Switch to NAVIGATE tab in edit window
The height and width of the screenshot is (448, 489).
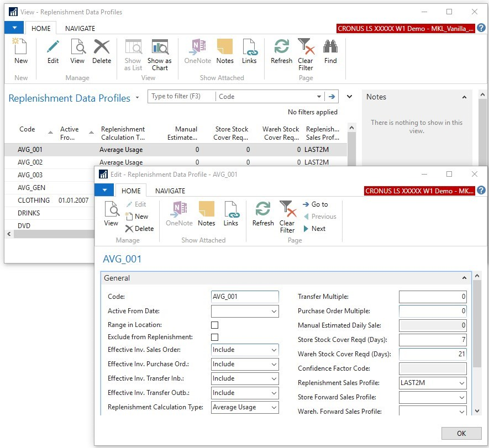click(x=170, y=191)
